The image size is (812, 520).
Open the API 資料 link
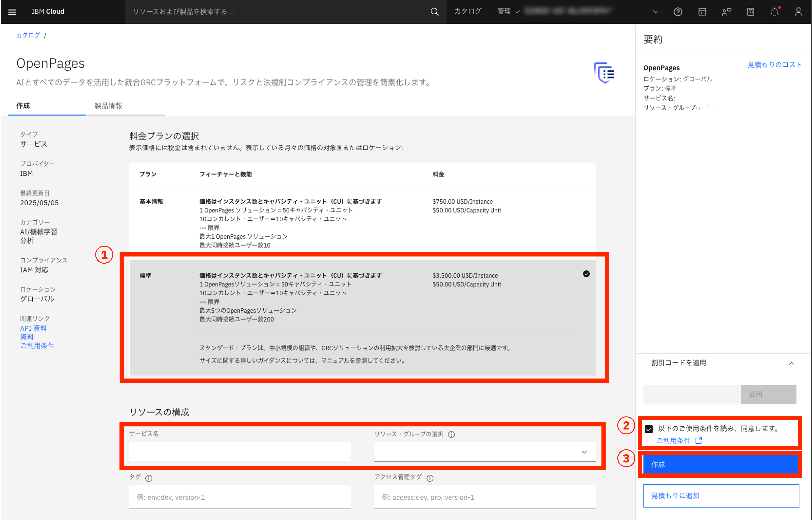(x=33, y=328)
